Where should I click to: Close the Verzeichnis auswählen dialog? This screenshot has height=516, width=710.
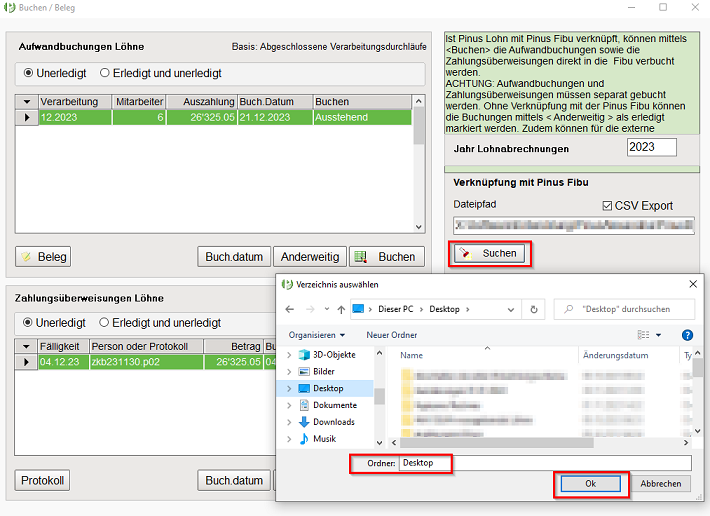click(x=693, y=284)
